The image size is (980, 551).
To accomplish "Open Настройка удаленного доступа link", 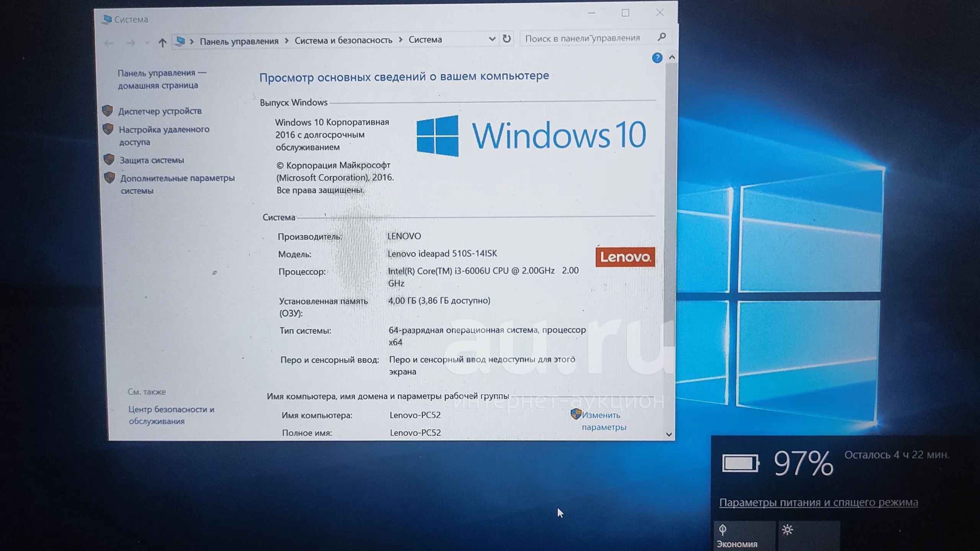I will pyautogui.click(x=164, y=135).
